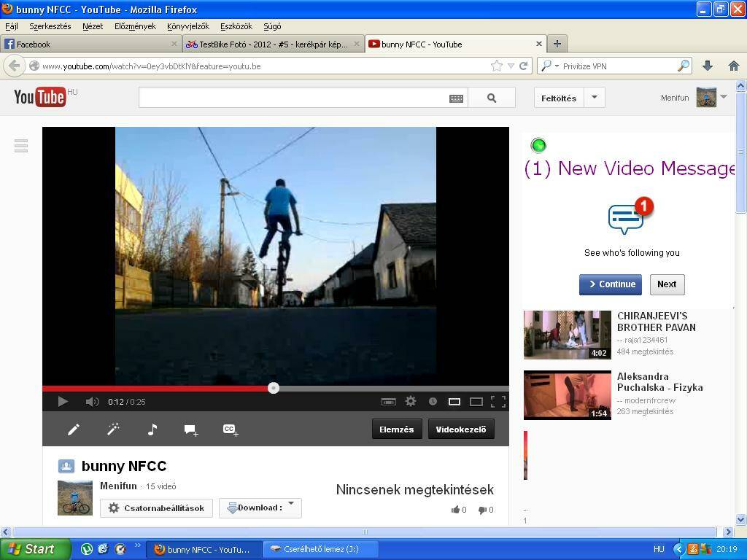Open the audio music note tool
Viewport: 747px width, 560px height.
152,429
